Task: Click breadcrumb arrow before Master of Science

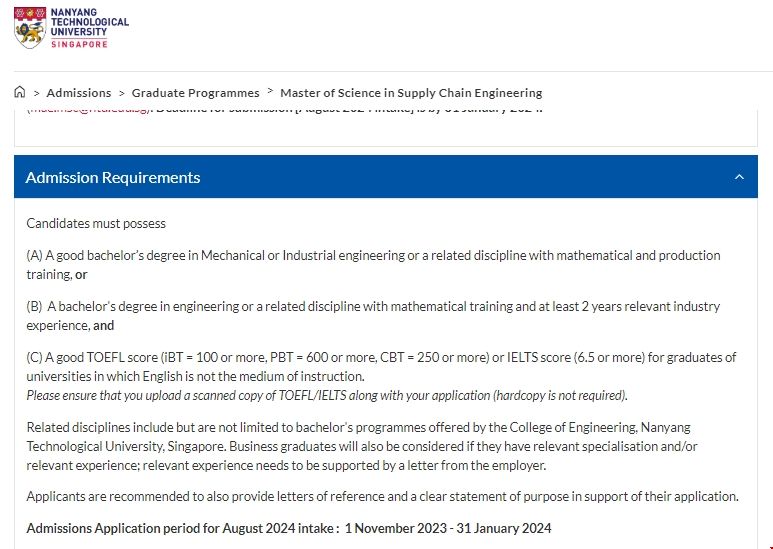Action: (x=270, y=93)
